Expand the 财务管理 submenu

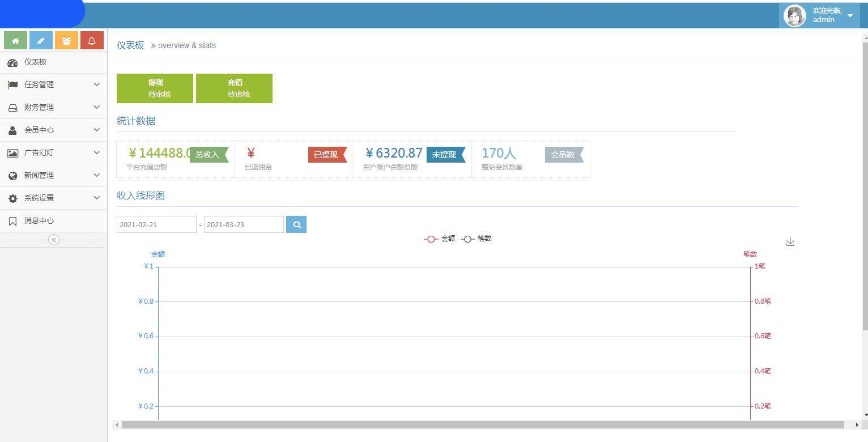pyautogui.click(x=53, y=107)
